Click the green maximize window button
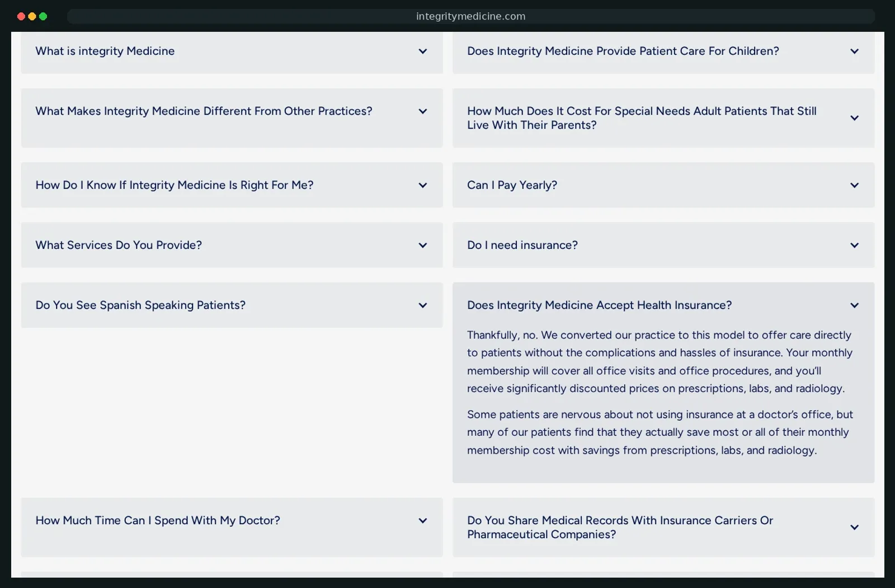This screenshot has width=895, height=588. (x=43, y=16)
